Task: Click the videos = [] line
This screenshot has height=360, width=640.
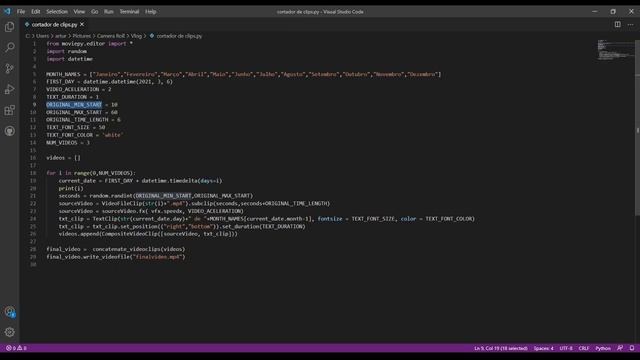Action: (x=63, y=158)
